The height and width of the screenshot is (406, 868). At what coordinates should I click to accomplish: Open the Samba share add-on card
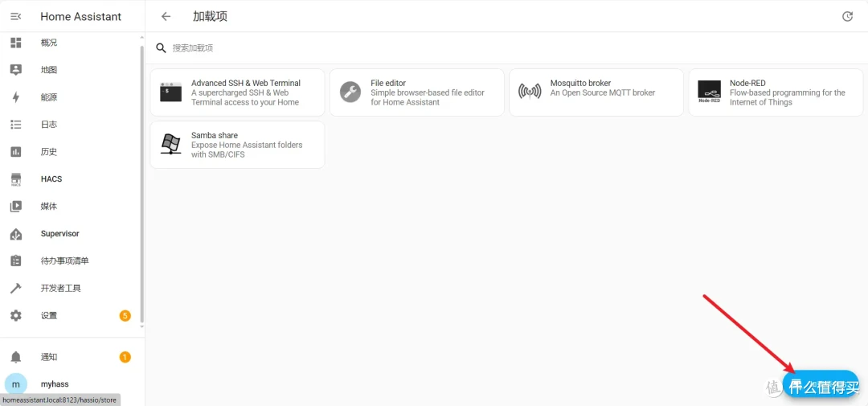point(237,145)
